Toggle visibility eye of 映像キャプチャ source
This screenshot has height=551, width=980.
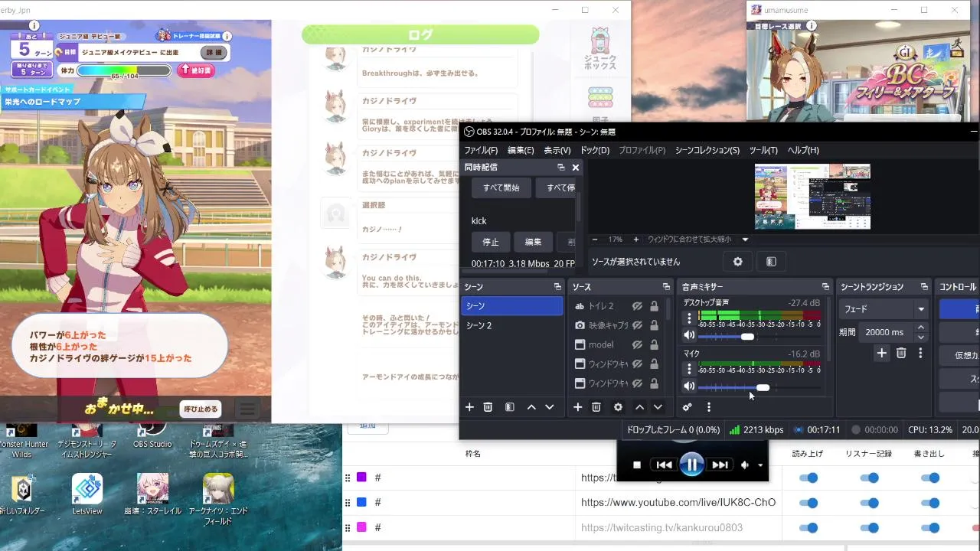tap(637, 325)
